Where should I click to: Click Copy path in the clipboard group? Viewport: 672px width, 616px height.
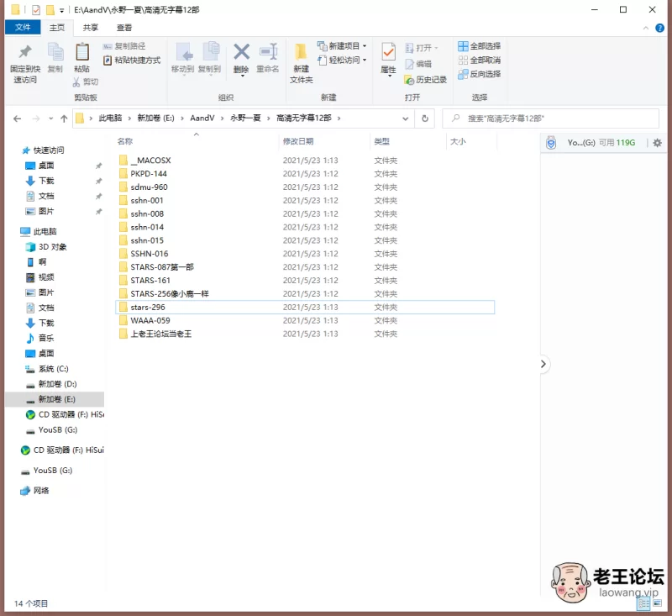[124, 46]
